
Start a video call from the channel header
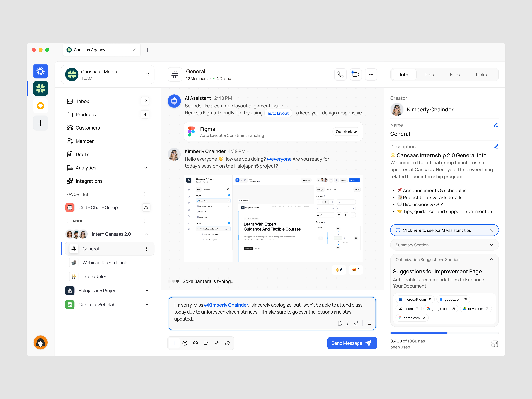[356, 74]
